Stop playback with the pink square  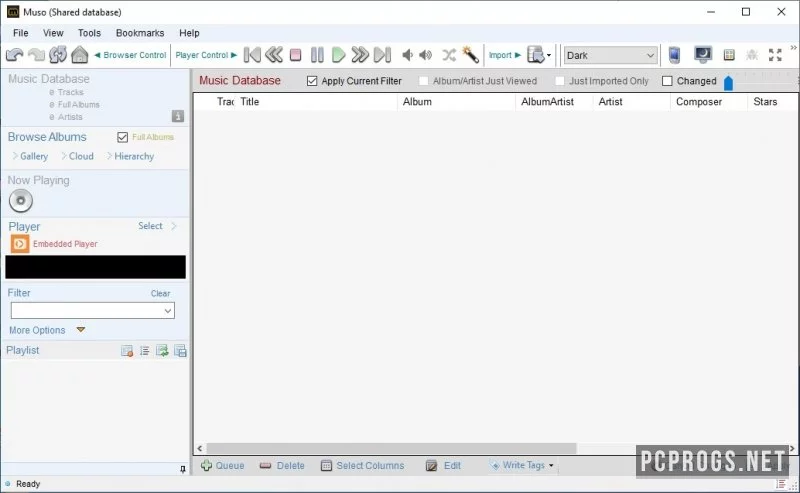(295, 55)
